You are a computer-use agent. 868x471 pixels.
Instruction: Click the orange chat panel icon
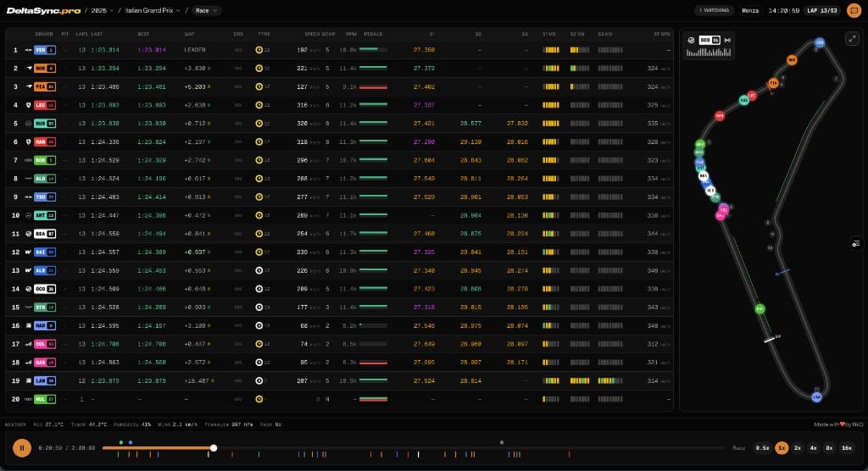(x=854, y=11)
